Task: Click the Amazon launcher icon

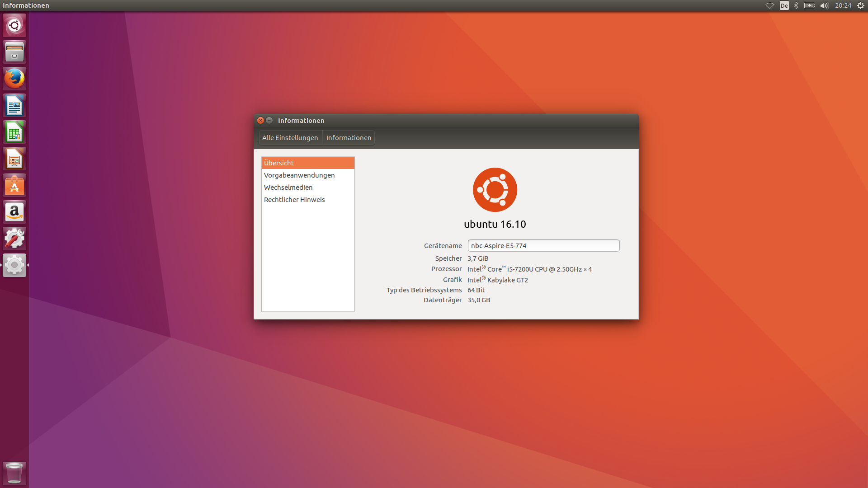Action: (14, 212)
